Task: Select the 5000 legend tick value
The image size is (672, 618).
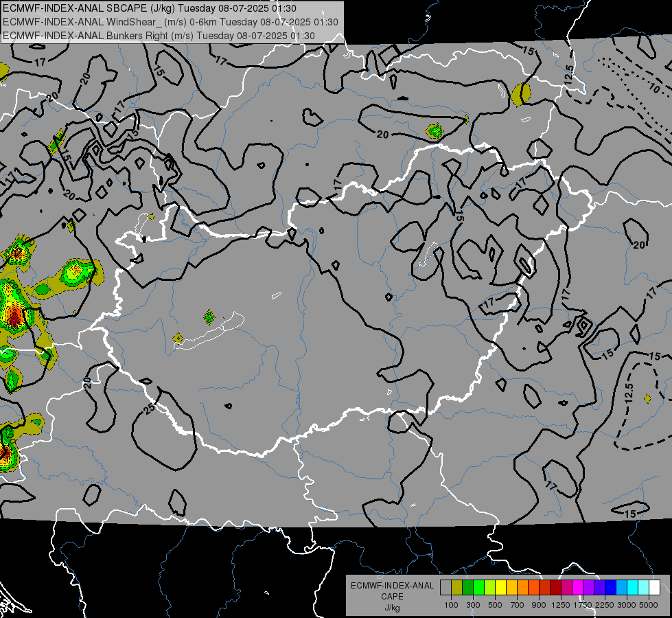Action: pyautogui.click(x=649, y=605)
